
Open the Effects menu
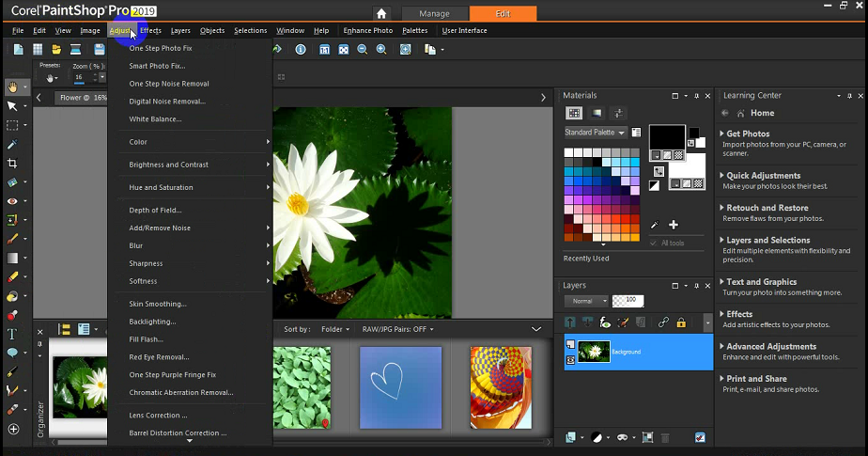tap(150, 30)
